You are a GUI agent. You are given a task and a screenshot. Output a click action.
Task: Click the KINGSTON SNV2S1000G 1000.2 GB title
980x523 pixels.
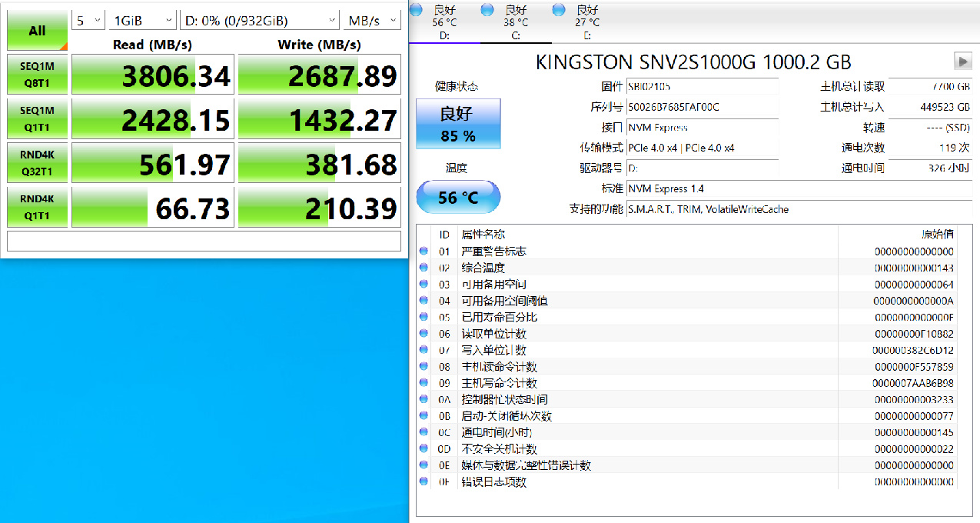pos(693,62)
